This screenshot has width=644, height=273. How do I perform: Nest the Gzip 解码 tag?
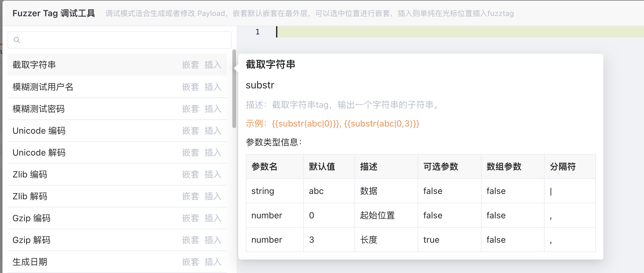191,240
